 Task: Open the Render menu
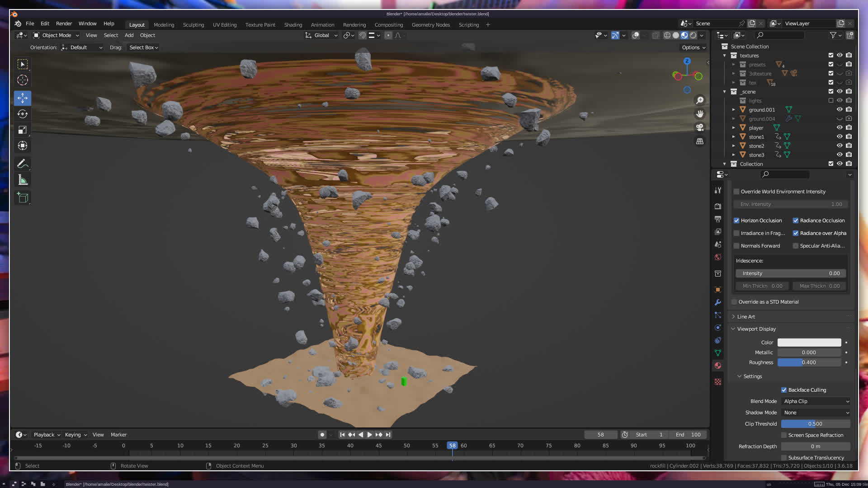click(x=64, y=23)
